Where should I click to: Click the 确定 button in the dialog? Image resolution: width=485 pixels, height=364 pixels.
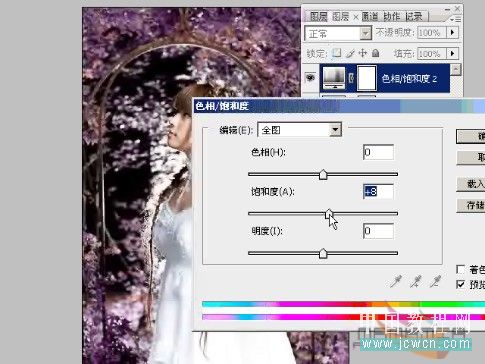470,137
